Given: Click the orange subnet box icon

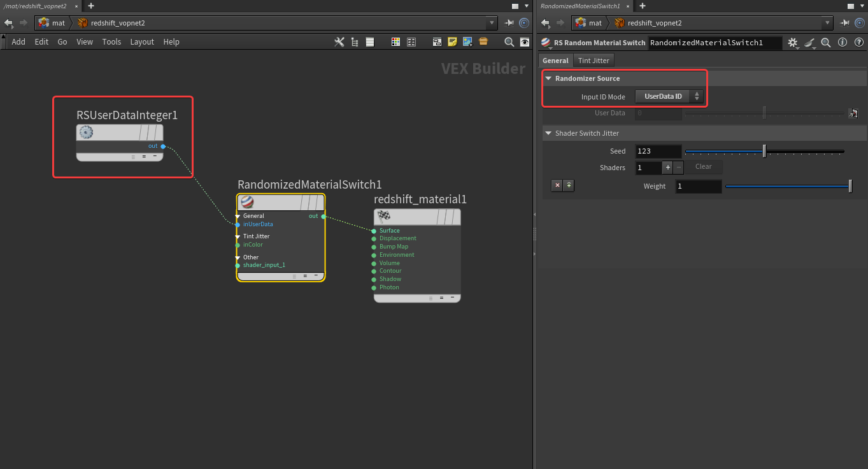Looking at the screenshot, I should [483, 41].
